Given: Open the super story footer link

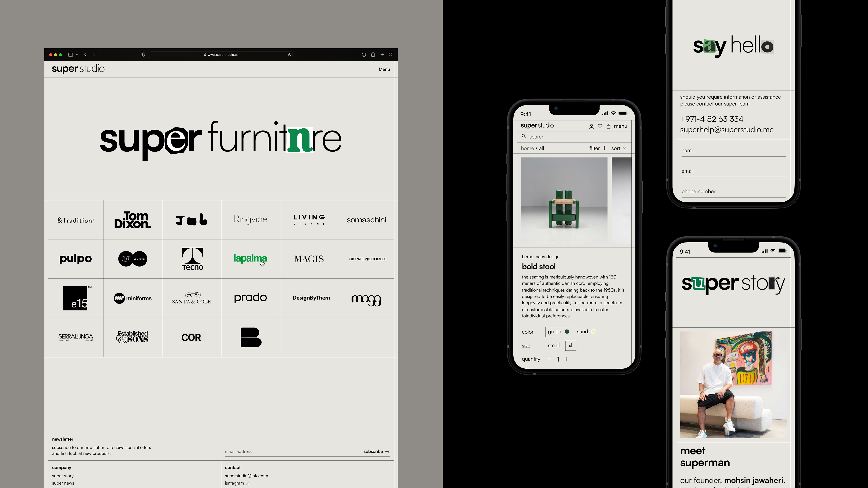Looking at the screenshot, I should click(63, 476).
